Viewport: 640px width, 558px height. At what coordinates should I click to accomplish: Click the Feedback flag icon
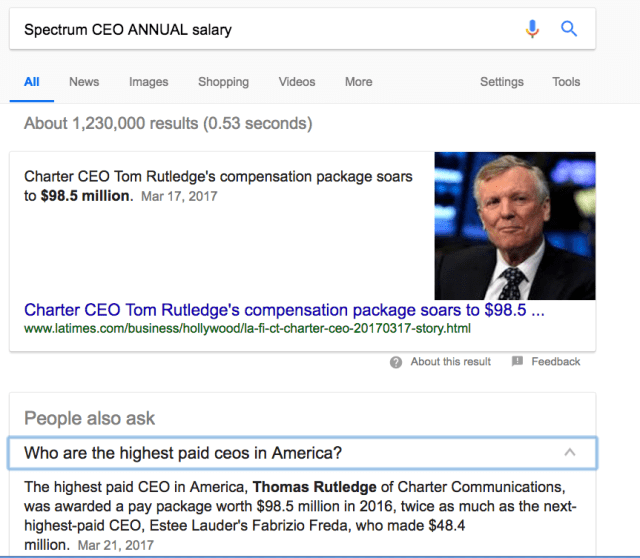coord(517,361)
